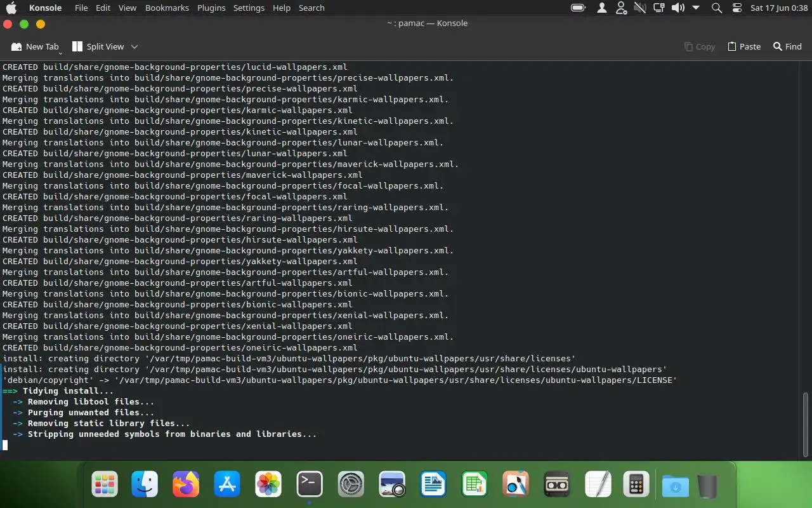Click the "Removing libtool files..." line

click(83, 402)
